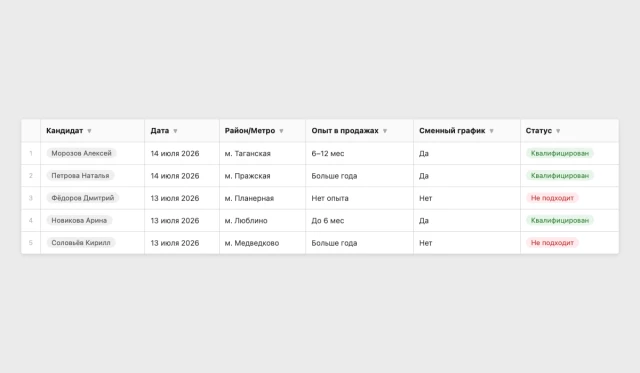Click Нет опыта experience cell
This screenshot has height=373, width=640.
[359, 198]
